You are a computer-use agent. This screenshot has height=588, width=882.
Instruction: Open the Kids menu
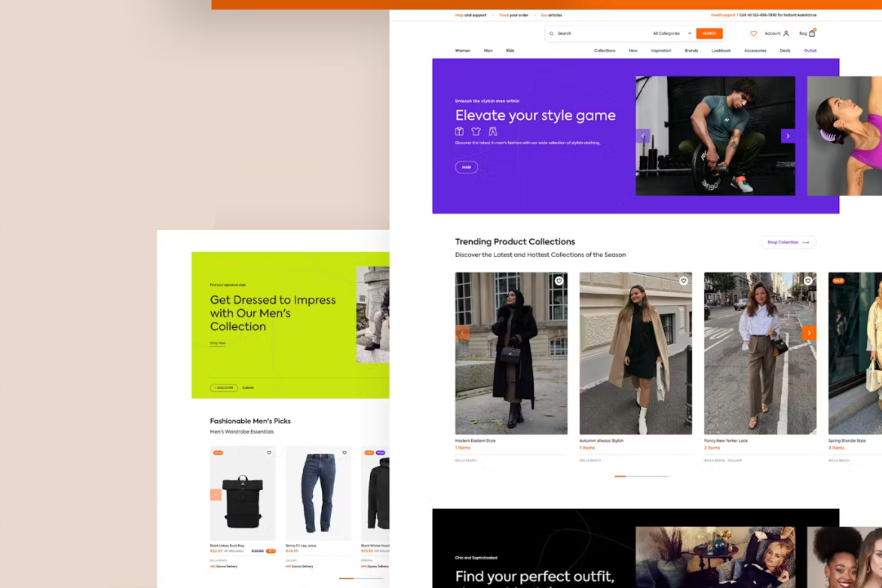pyautogui.click(x=510, y=51)
